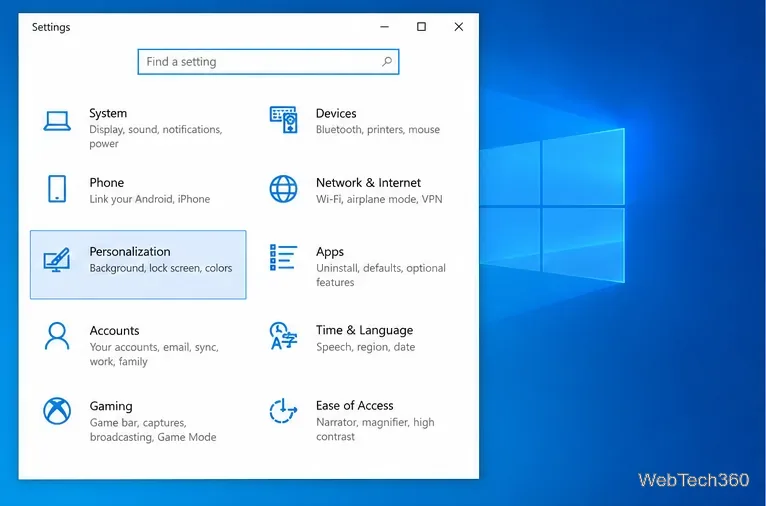Open the Network & Internet globe icon
The height and width of the screenshot is (506, 766).
(x=283, y=189)
